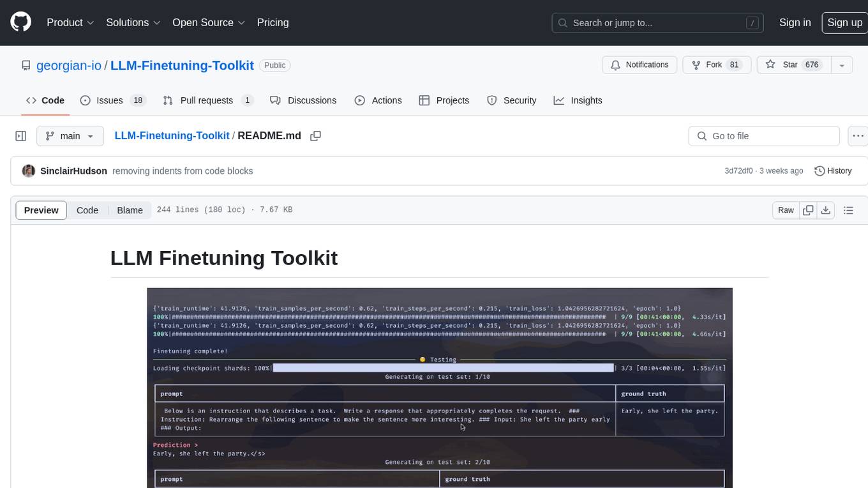Click the Notifications bell button
This screenshot has width=868, height=488.
click(x=640, y=65)
